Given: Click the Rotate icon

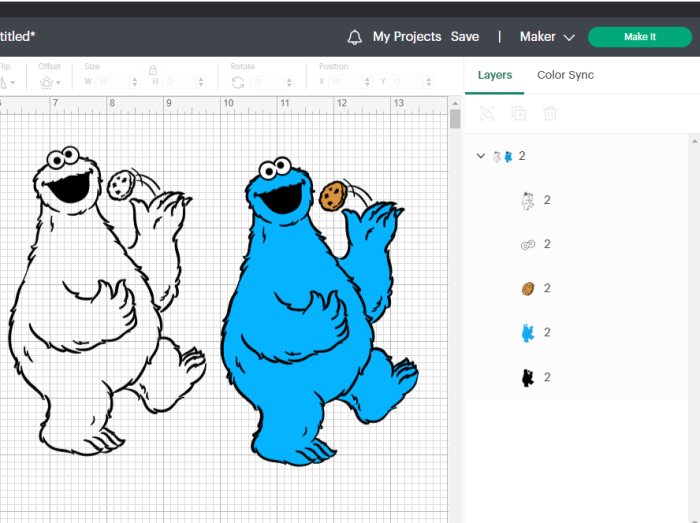Looking at the screenshot, I should click(x=238, y=83).
